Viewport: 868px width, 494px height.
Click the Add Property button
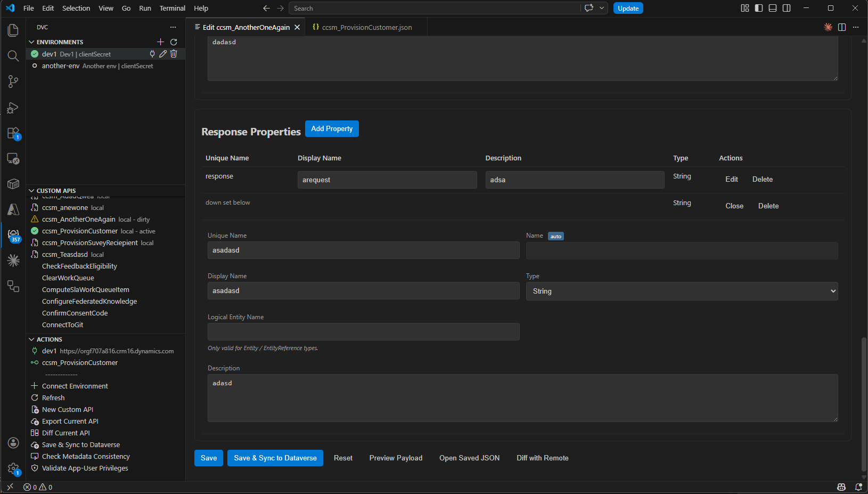[x=332, y=128]
